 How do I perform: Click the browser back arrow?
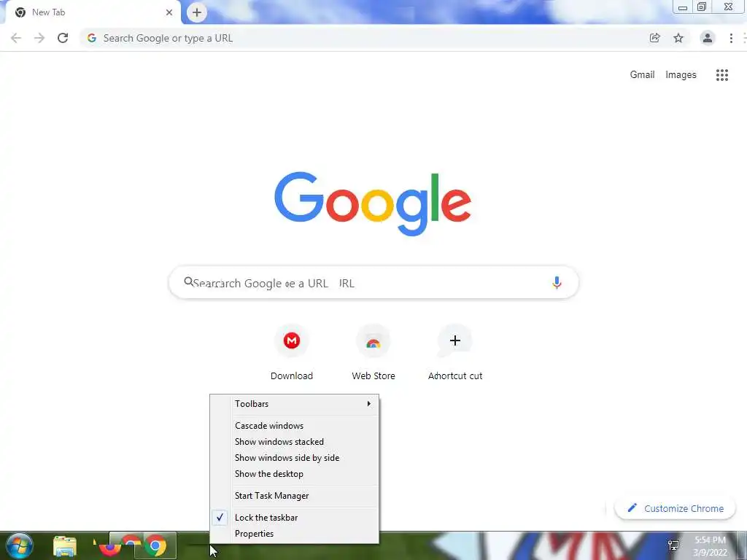16,38
